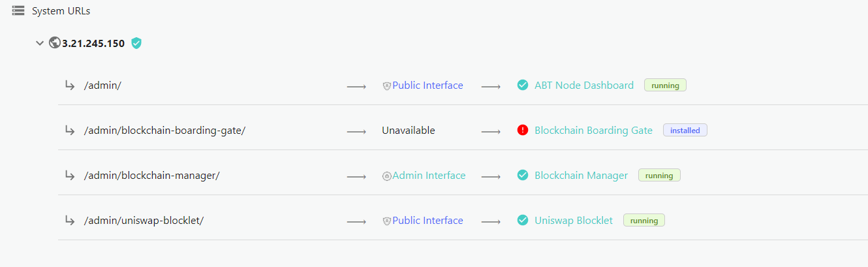
Task: Collapse the 3.21.245.150 chevron
Action: tap(40, 44)
